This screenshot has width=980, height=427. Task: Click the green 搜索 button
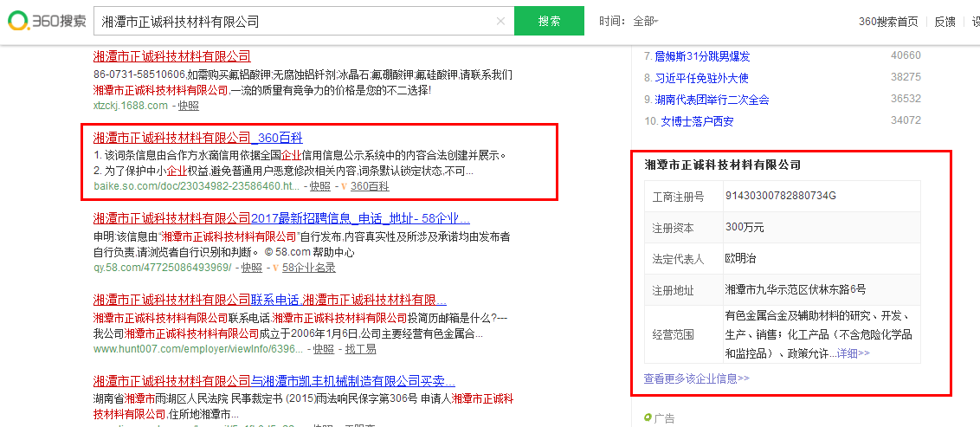click(x=550, y=22)
